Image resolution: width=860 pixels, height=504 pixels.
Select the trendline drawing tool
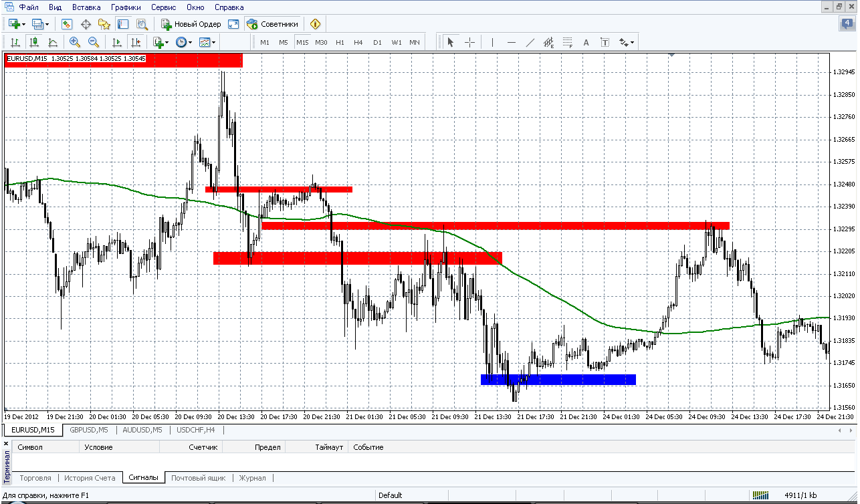click(x=530, y=42)
